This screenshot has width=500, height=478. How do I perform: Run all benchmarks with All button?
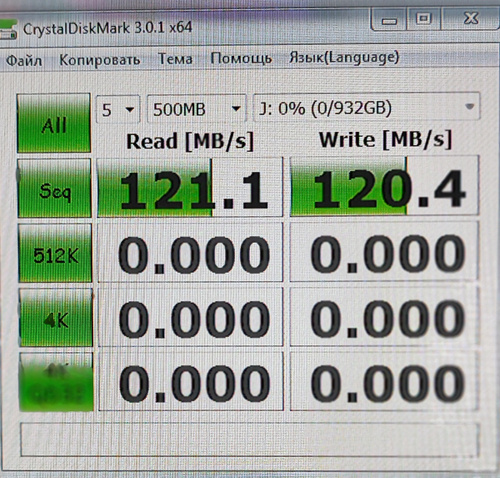click(54, 123)
